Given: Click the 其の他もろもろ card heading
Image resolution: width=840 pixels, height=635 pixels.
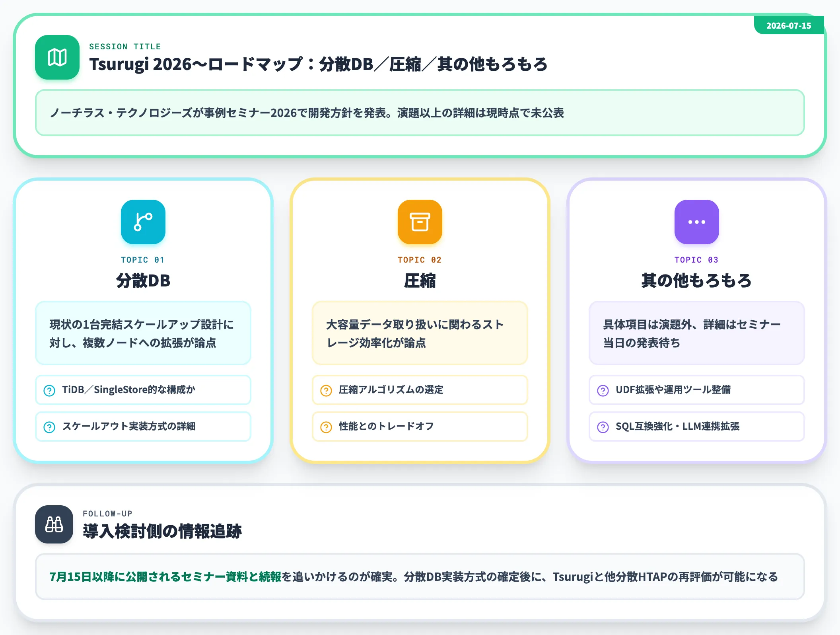Looking at the screenshot, I should pyautogui.click(x=697, y=280).
